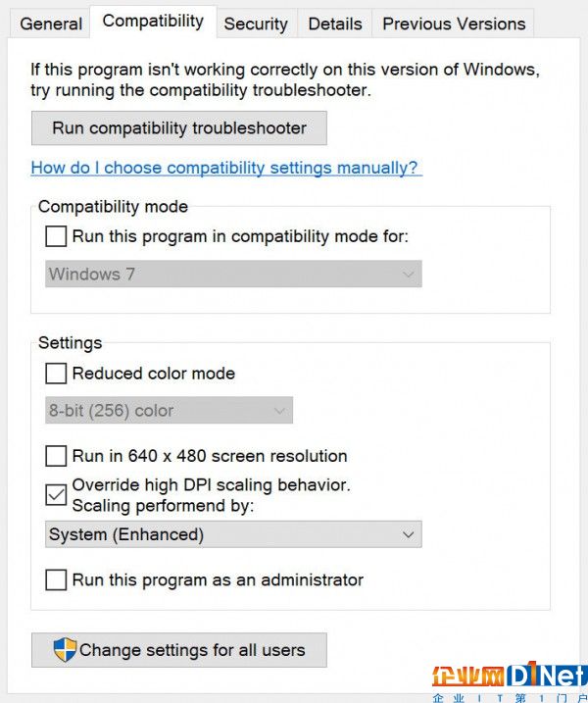
Task: Click the Windows 7 dropdown chevron
Action: pos(408,274)
